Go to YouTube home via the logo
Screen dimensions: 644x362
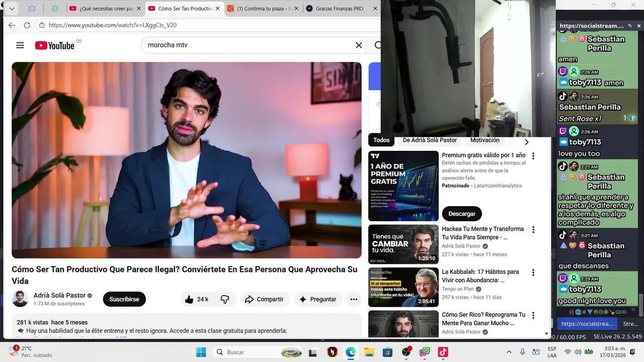(x=54, y=45)
